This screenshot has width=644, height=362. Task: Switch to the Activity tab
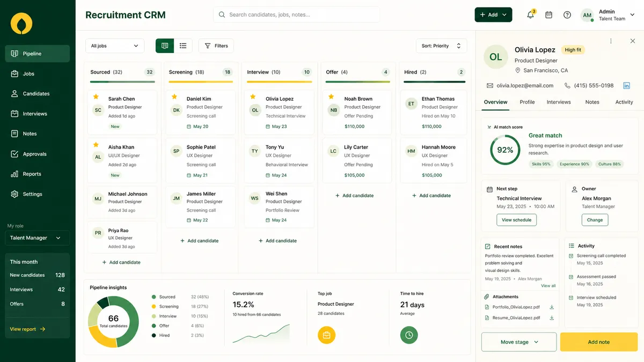(624, 102)
